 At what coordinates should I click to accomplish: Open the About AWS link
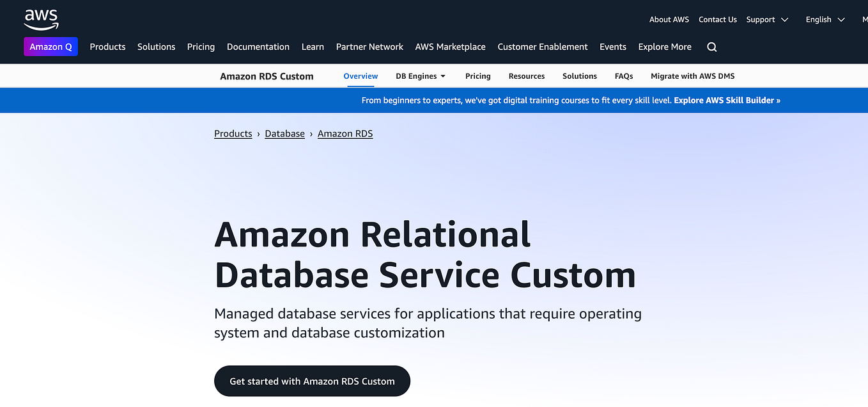coord(669,19)
